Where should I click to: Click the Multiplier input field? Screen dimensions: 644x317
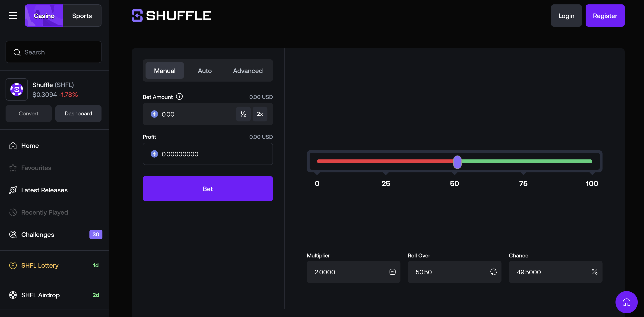coord(353,272)
